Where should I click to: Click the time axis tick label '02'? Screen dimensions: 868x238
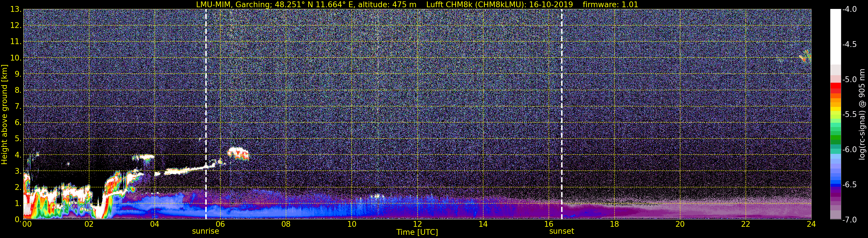89,224
